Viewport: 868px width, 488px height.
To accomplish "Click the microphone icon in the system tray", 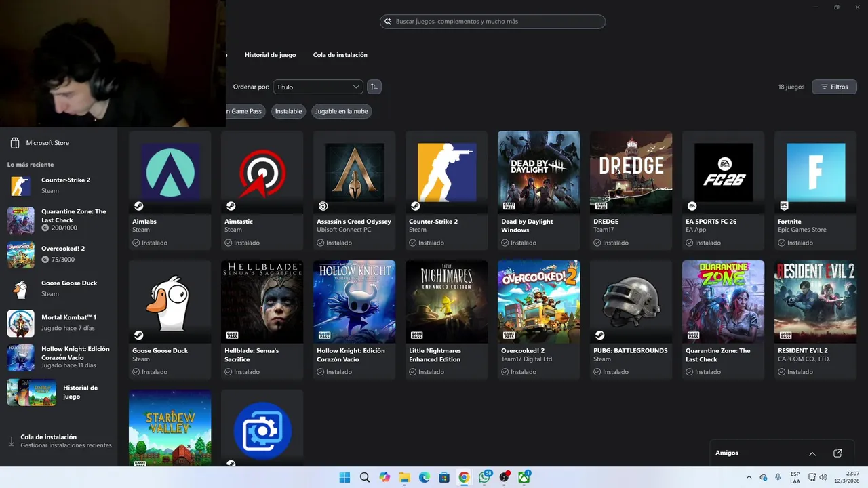I will pos(778,477).
